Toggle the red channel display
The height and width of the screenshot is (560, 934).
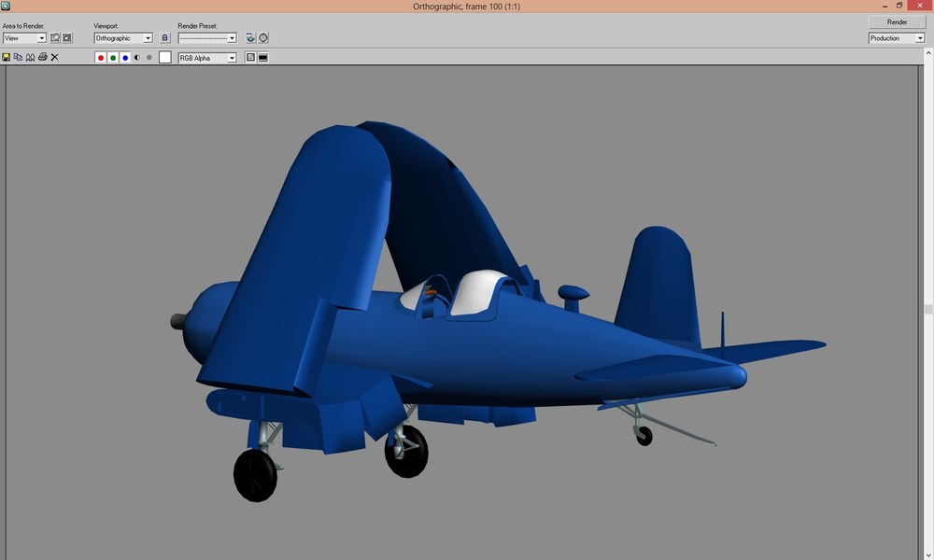(101, 58)
